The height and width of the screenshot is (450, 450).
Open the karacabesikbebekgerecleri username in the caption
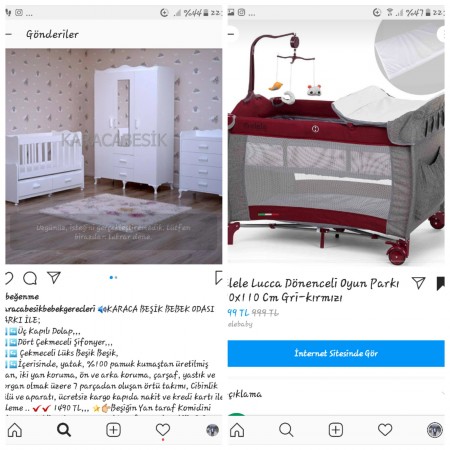pos(50,309)
